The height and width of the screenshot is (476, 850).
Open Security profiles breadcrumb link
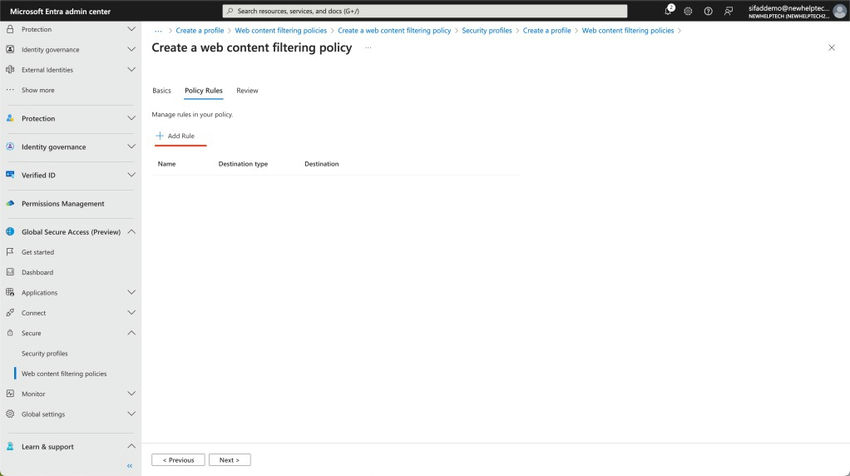click(x=487, y=30)
